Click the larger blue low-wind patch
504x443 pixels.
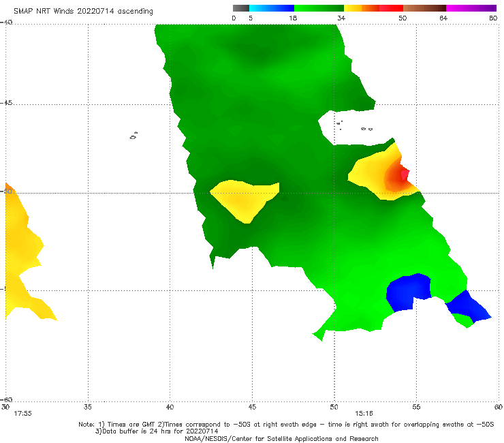[408, 292]
